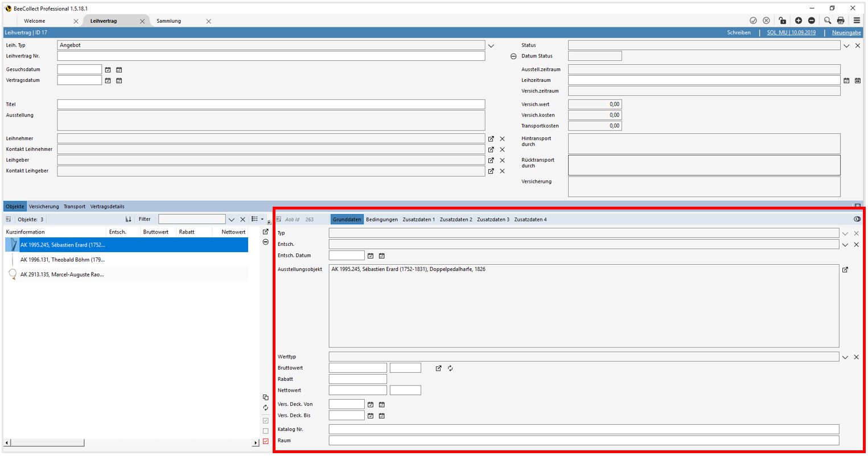
Task: Click the unlock padlock icon in the toolbar
Action: [783, 20]
